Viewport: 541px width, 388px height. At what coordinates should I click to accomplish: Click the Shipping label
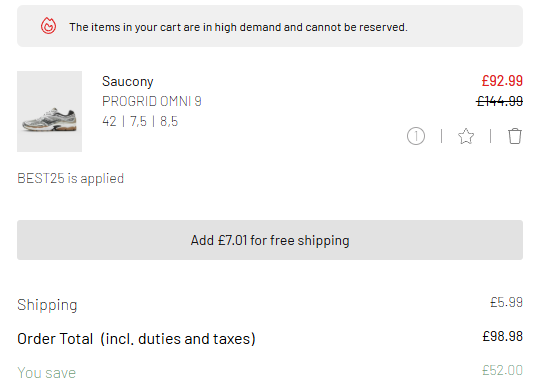click(x=47, y=305)
